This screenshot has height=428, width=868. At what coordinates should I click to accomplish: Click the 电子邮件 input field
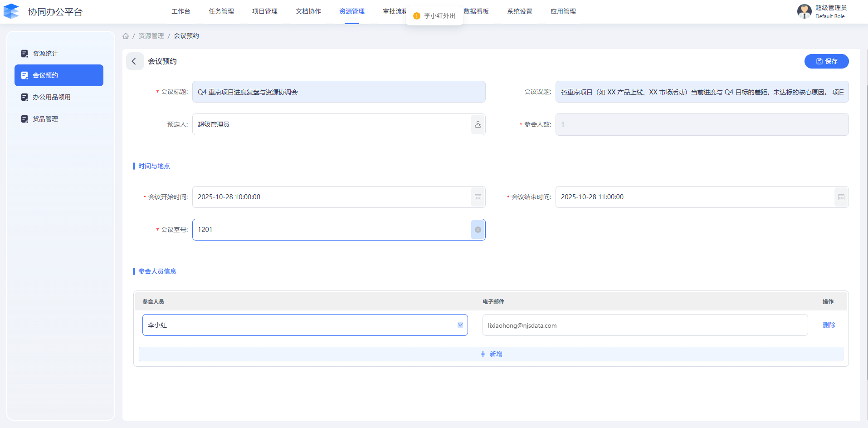tap(644, 325)
